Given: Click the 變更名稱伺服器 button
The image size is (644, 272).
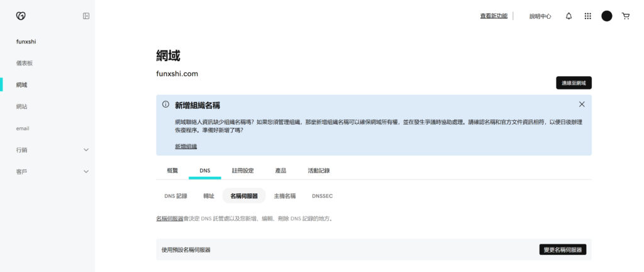Looking at the screenshot, I should click(x=562, y=250).
